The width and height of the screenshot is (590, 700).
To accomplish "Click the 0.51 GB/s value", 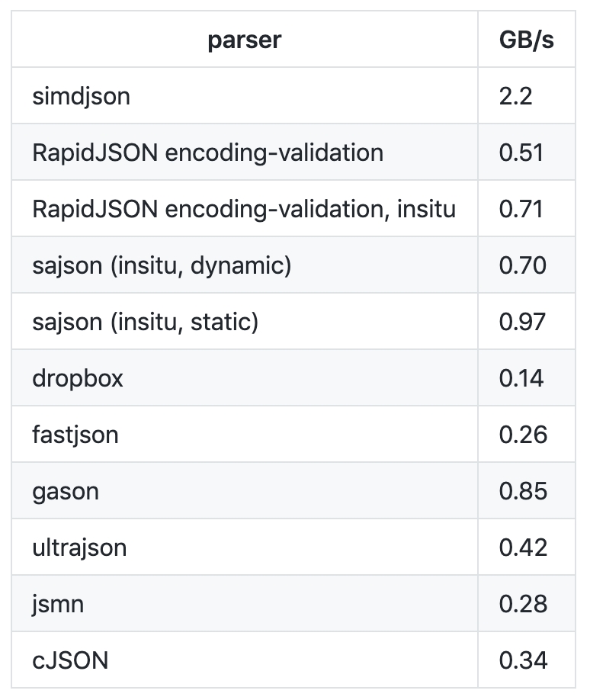I will pos(521,153).
